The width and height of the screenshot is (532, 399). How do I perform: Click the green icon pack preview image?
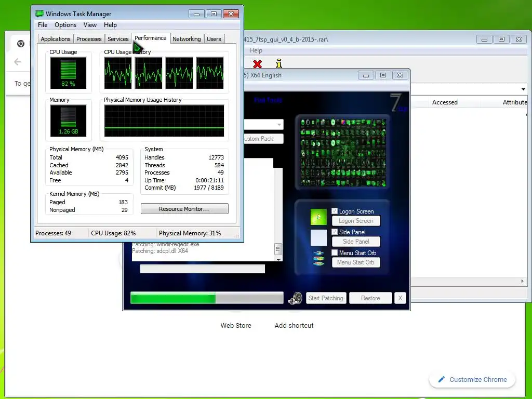tap(343, 152)
